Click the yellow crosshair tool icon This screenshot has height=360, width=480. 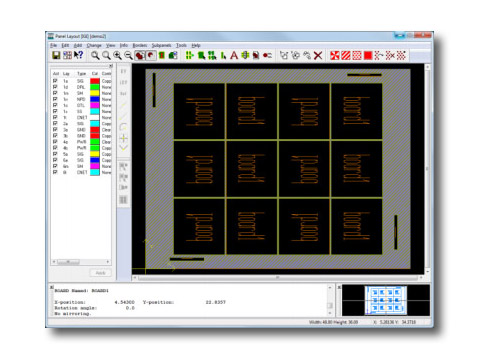click(123, 138)
